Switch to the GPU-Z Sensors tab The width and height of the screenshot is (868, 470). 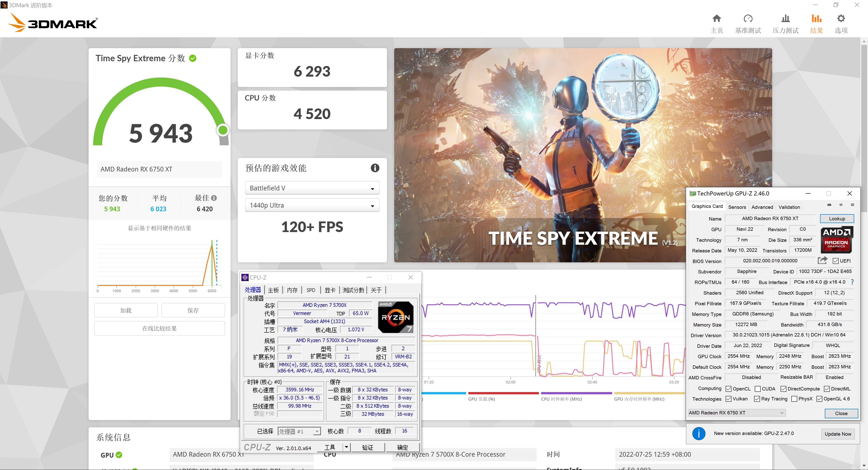[x=737, y=207]
